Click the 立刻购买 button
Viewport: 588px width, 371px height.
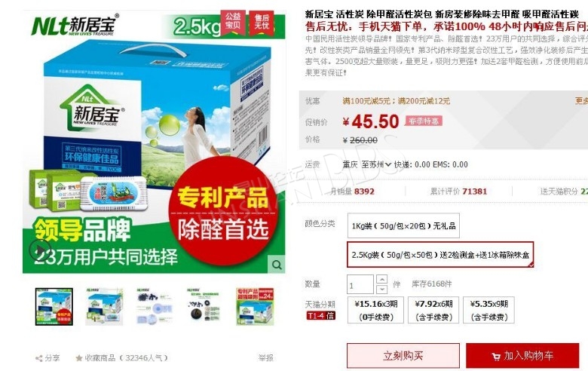click(403, 355)
